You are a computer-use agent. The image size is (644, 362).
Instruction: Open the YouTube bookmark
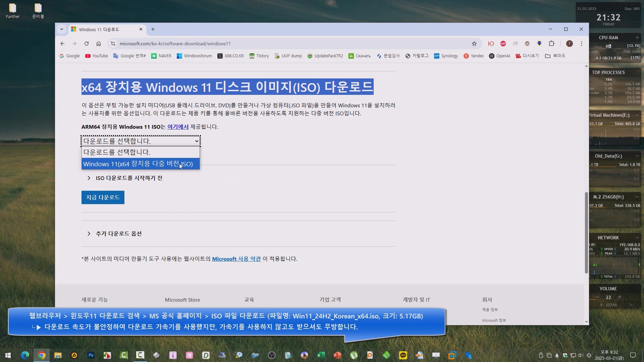click(x=97, y=56)
